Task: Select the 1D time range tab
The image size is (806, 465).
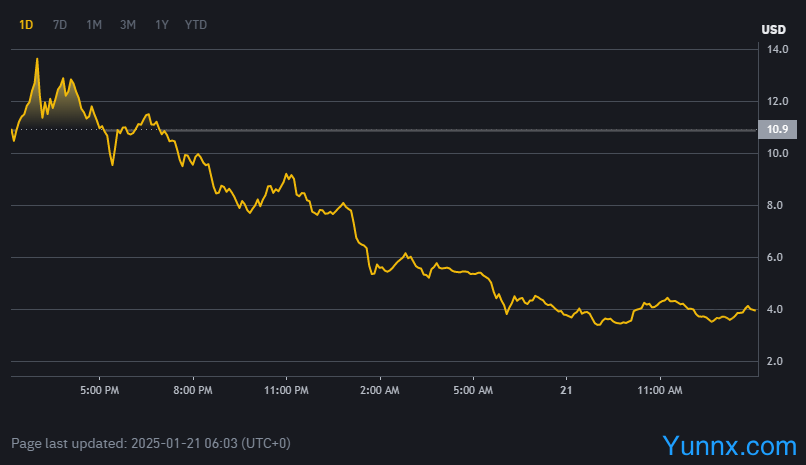Action: (26, 25)
